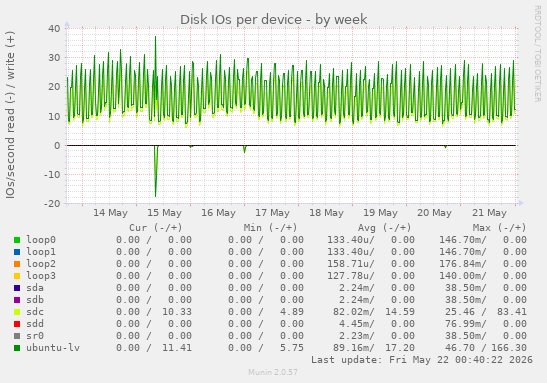Click the ubuntu-lv average write value 17.20
547x383 pixels.
point(400,348)
